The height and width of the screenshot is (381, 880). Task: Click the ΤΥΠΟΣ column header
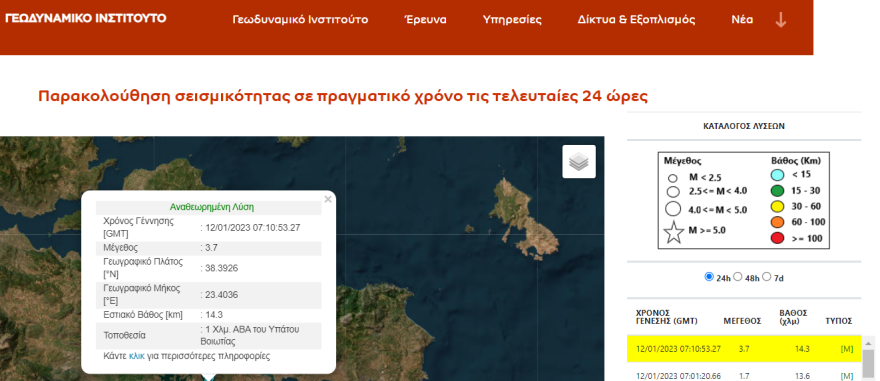click(839, 321)
